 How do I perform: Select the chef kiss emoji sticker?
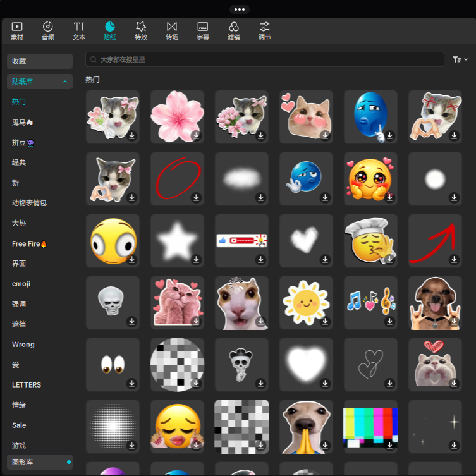click(x=370, y=241)
